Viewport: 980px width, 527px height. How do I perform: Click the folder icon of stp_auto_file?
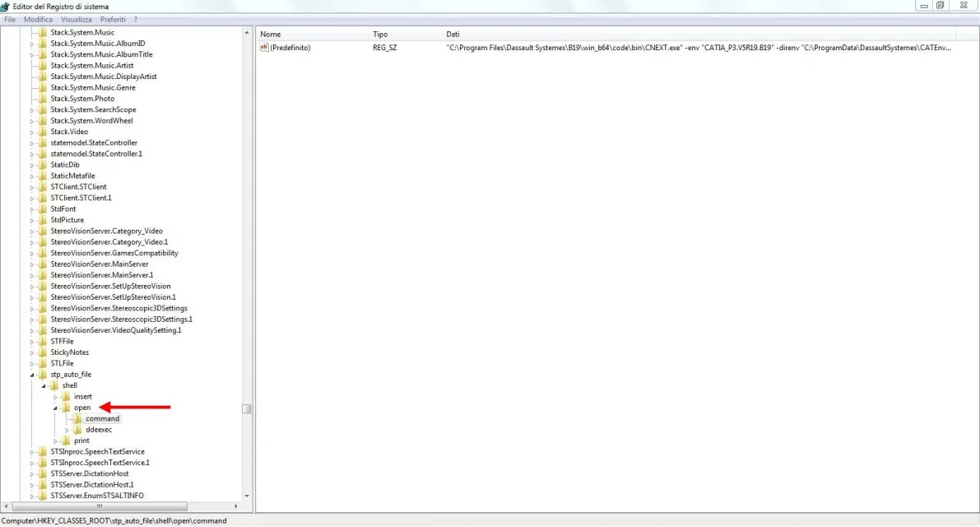(x=43, y=375)
